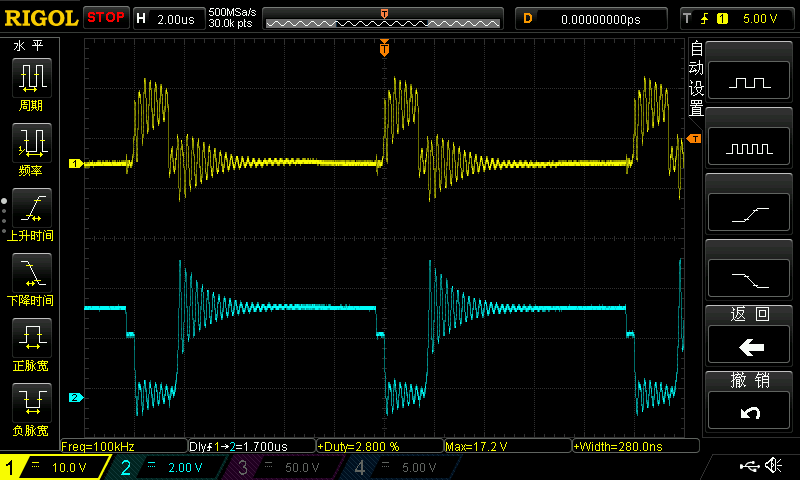The height and width of the screenshot is (480, 800).
Task: Click the +Width=280.0ns measurement result
Action: coord(636,446)
